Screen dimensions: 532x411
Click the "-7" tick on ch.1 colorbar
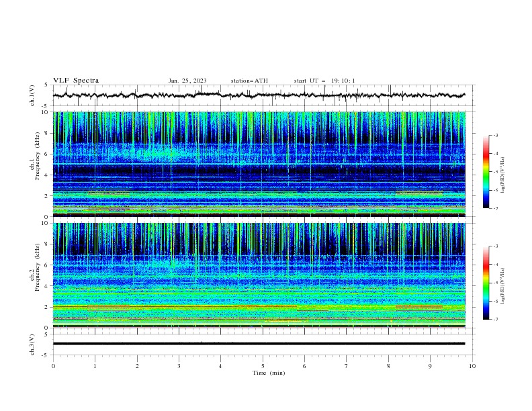[x=495, y=209]
